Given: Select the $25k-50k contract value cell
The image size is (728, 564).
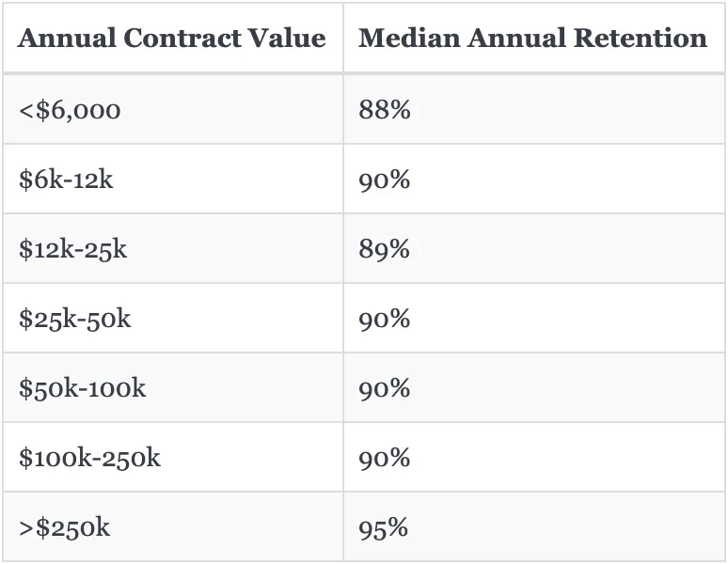Looking at the screenshot, I should pyautogui.click(x=74, y=319).
